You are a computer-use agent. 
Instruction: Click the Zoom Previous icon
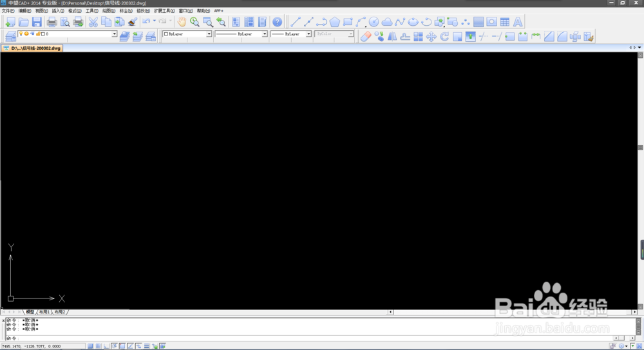(x=221, y=22)
